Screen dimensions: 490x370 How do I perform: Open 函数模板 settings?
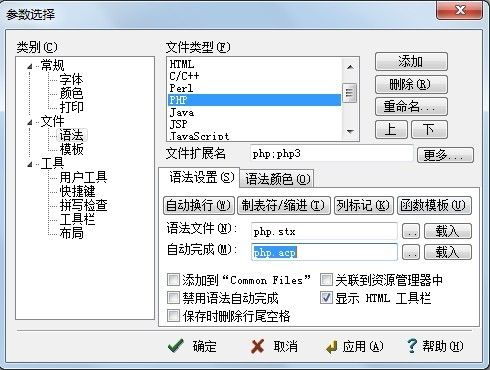(434, 205)
